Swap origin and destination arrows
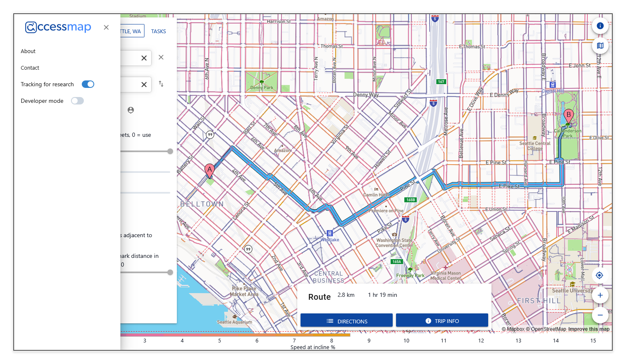This screenshot has width=626, height=364. pos(161,84)
